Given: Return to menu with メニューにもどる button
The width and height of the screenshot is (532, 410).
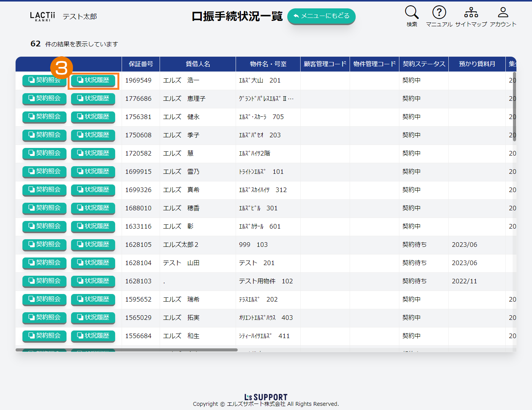Looking at the screenshot, I should tap(321, 16).
